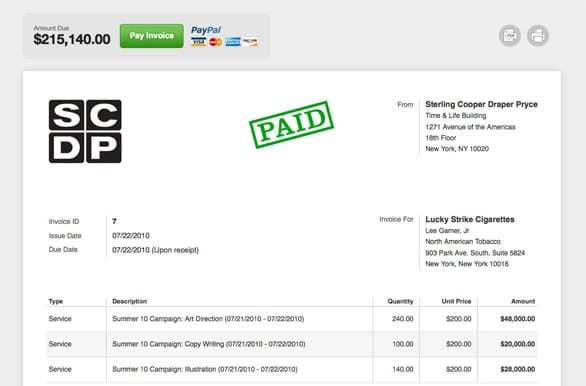
Task: Click the $28,000.00 amount cell
Action: click(518, 369)
